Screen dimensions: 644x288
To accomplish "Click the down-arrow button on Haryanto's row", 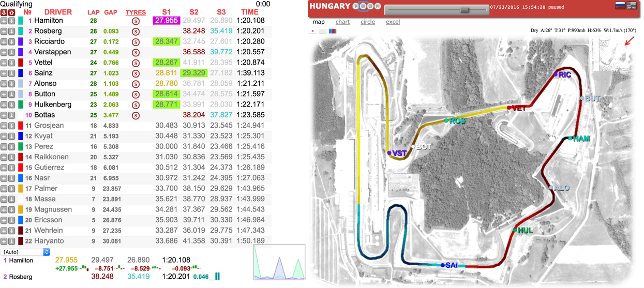I will click(x=11, y=241).
